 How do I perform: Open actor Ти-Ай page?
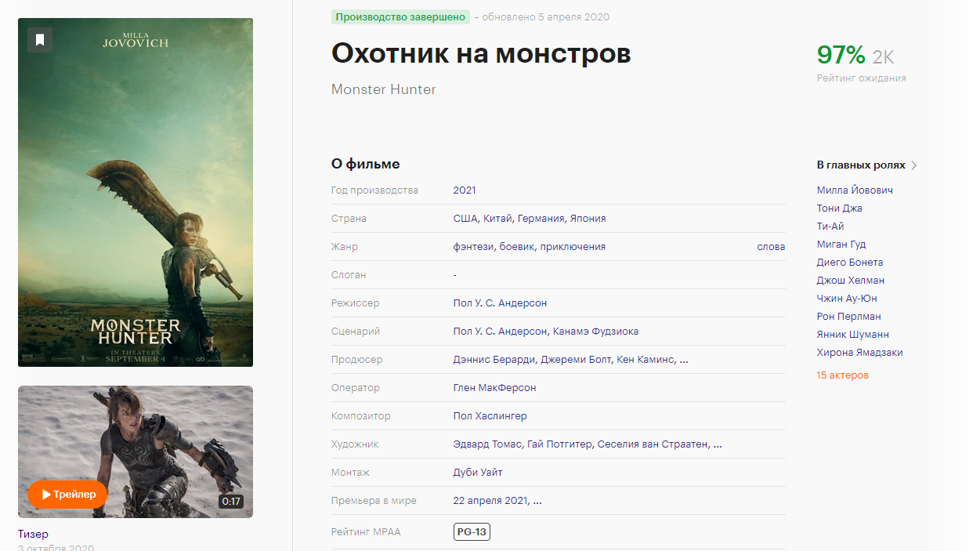(830, 227)
